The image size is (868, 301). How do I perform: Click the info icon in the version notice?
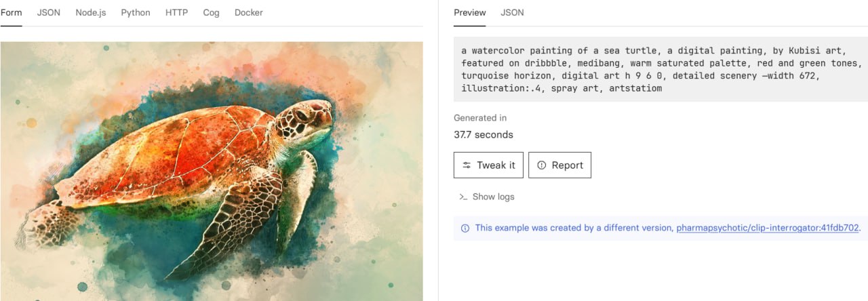465,228
